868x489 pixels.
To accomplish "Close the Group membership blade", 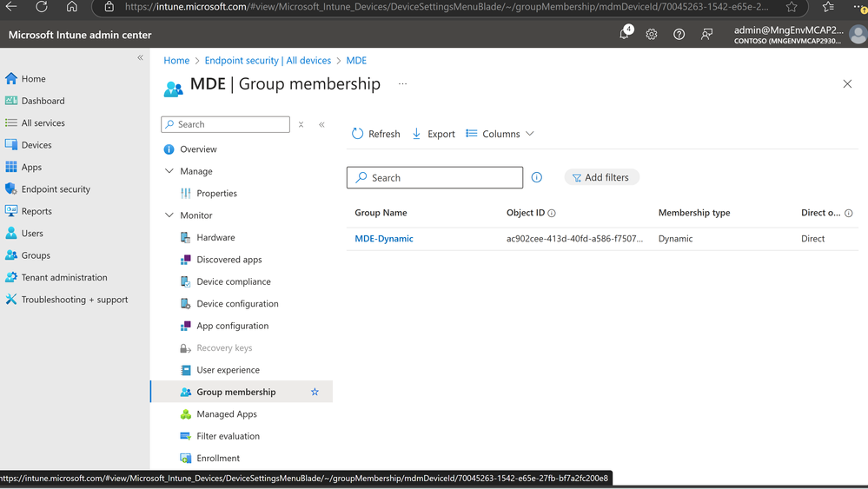I will tap(847, 84).
